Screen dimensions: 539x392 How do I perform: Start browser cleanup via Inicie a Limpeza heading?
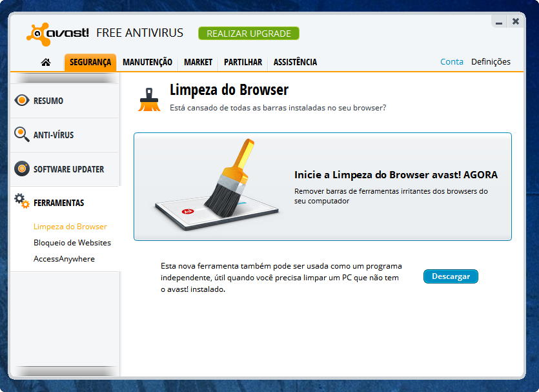click(x=396, y=174)
